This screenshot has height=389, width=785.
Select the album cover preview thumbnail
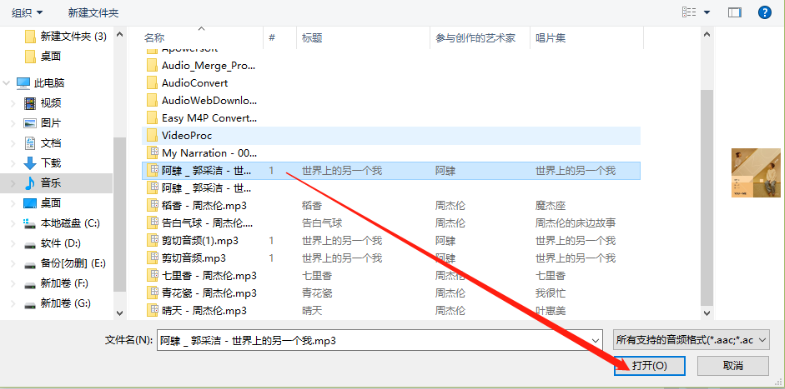[x=756, y=173]
